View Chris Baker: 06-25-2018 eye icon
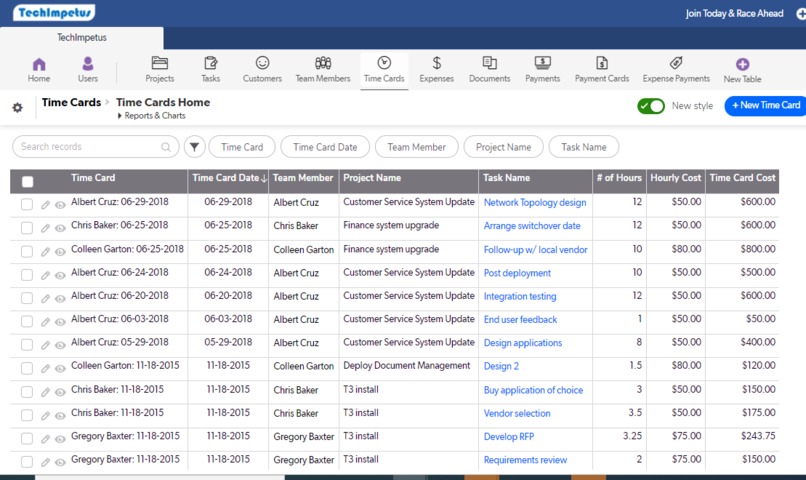Viewport: 806px width, 480px height. tap(60, 228)
